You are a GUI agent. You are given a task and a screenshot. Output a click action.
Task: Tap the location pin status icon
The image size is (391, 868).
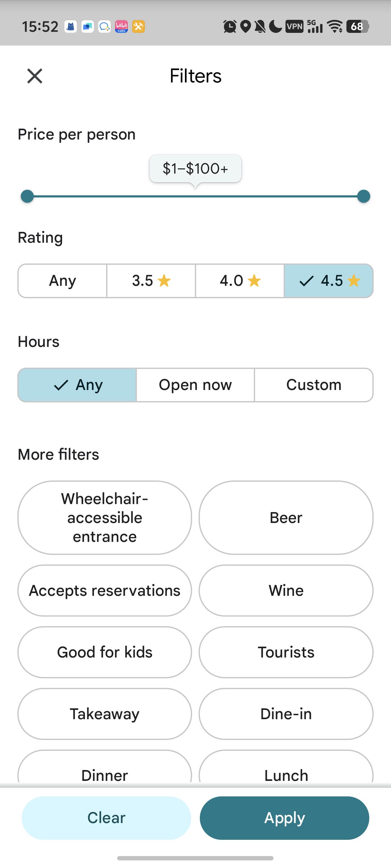click(x=246, y=26)
